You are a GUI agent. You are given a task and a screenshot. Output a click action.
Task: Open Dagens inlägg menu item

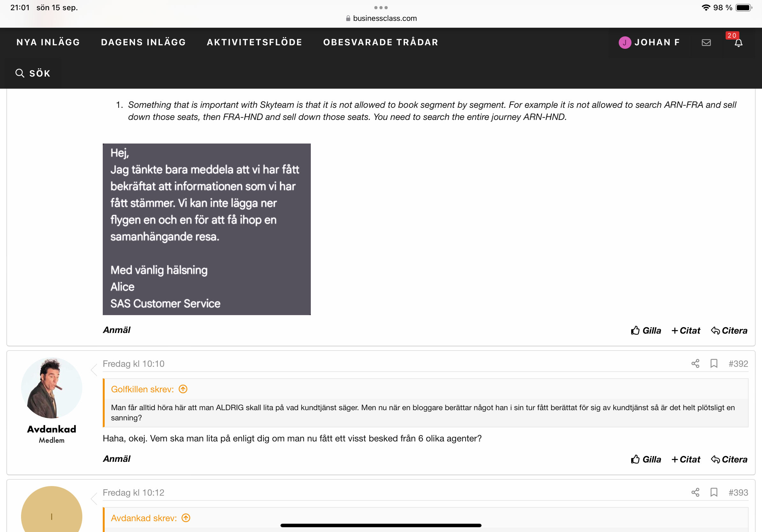[143, 42]
